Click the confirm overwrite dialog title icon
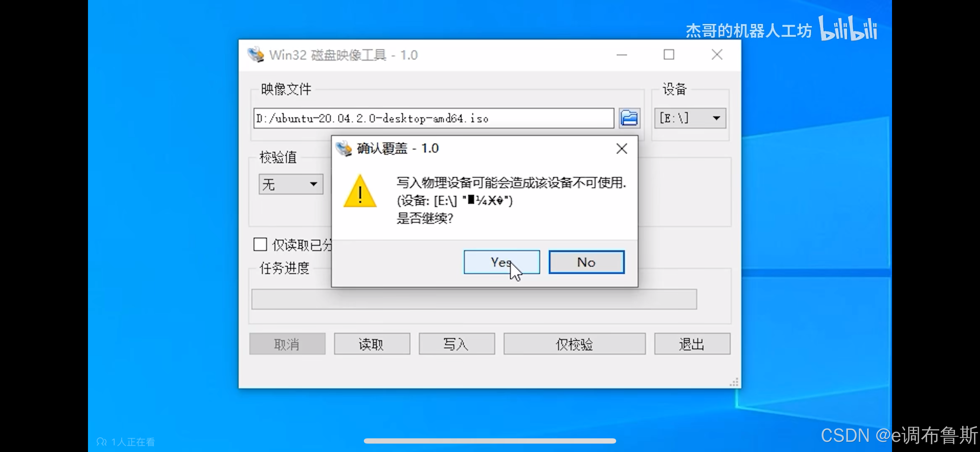The height and width of the screenshot is (452, 980). click(344, 148)
